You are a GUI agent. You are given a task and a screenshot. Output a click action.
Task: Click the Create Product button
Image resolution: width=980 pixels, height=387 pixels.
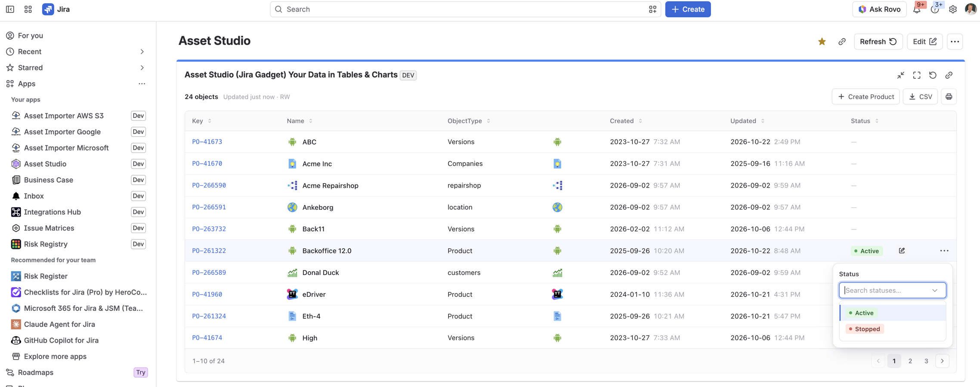click(x=866, y=97)
